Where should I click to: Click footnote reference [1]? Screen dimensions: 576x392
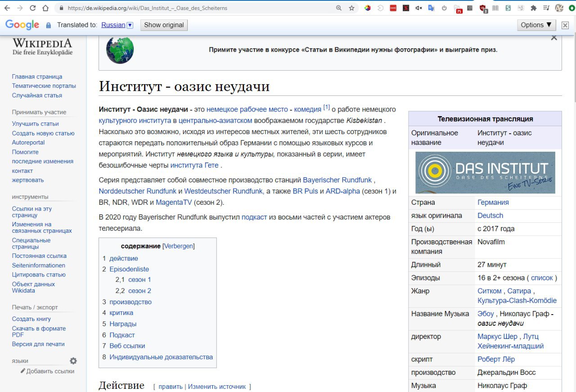(x=327, y=108)
